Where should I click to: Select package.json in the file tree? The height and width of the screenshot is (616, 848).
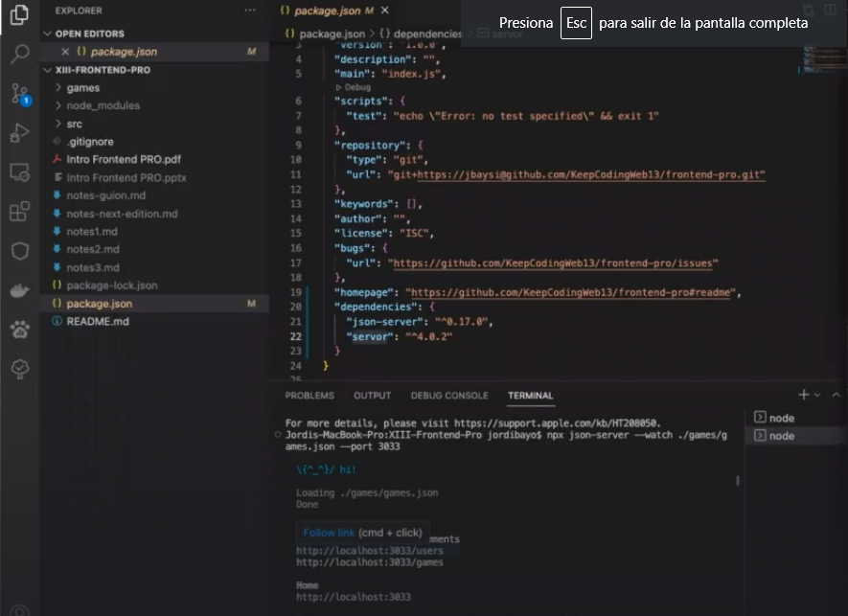154,304
